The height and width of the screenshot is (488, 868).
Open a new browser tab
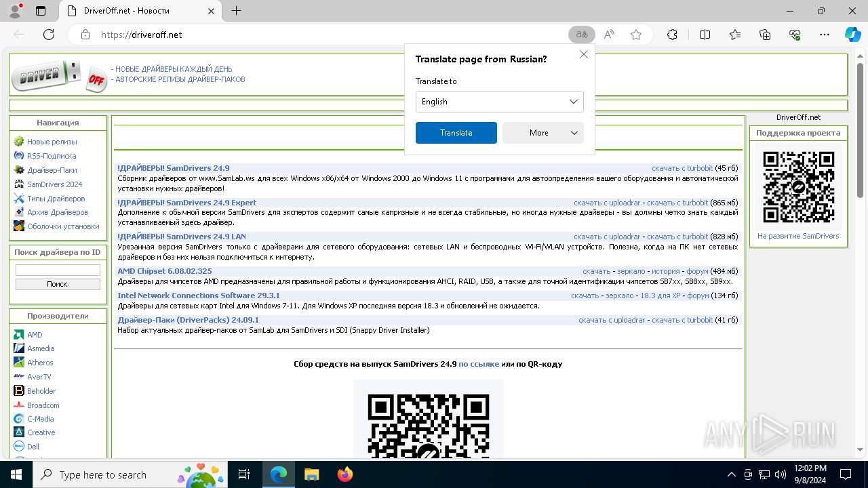pyautogui.click(x=236, y=11)
